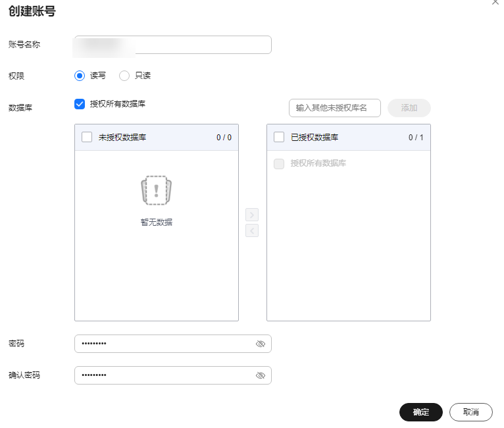Click the 密码 input field
The height and width of the screenshot is (428, 504).
[x=173, y=344]
